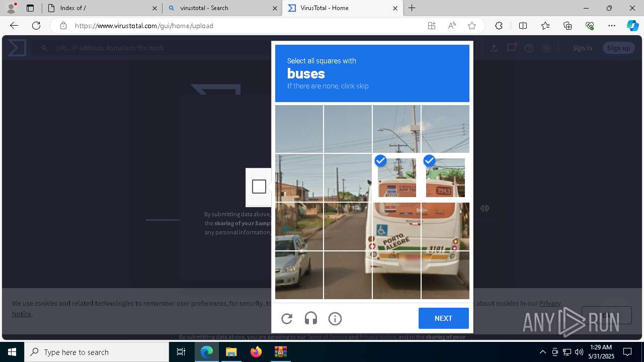Open VirusTotal help question icon

click(529, 48)
